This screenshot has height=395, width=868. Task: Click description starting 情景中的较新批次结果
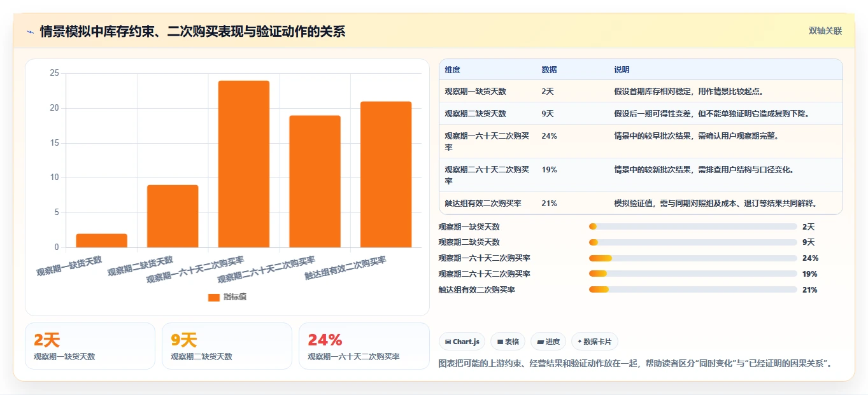click(x=705, y=170)
